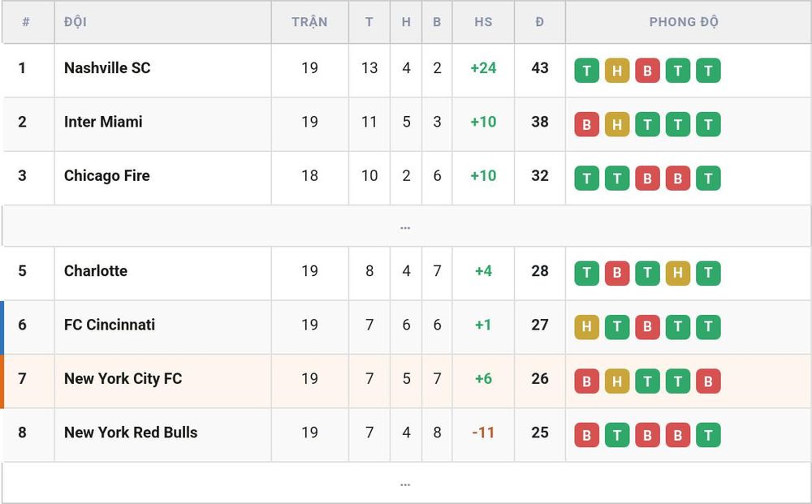Sort by TRẬN column header
Image resolution: width=812 pixels, height=504 pixels.
point(309,22)
